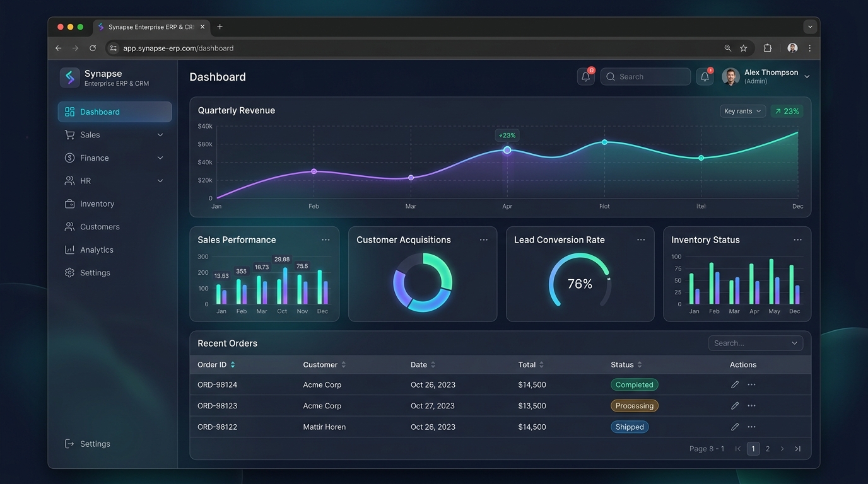Bookmark this page with the star icon
Screen dimensions: 868x484
[744, 48]
